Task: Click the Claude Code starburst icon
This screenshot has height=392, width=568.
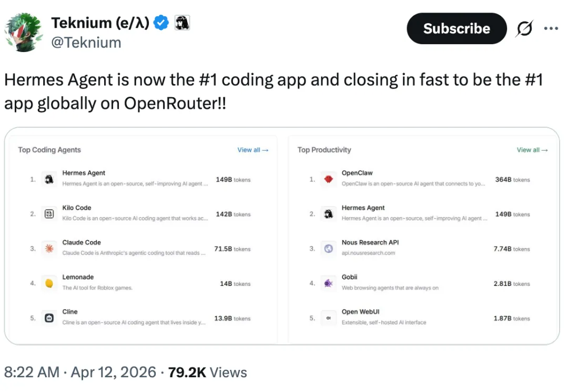Action: pyautogui.click(x=49, y=249)
